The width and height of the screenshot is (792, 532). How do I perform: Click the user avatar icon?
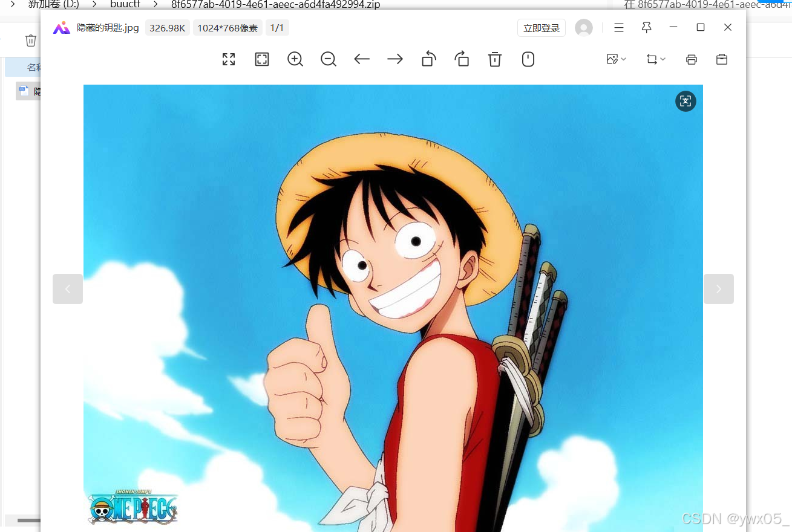point(584,28)
